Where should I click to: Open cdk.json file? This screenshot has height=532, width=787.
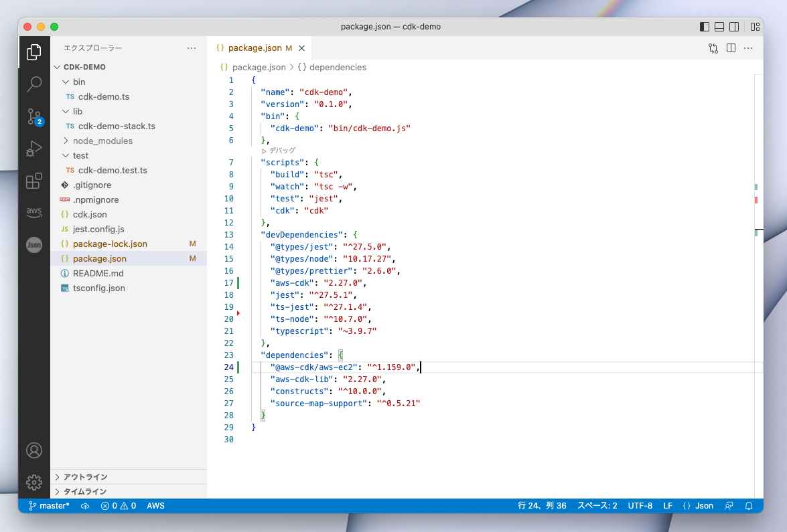pyautogui.click(x=129, y=215)
